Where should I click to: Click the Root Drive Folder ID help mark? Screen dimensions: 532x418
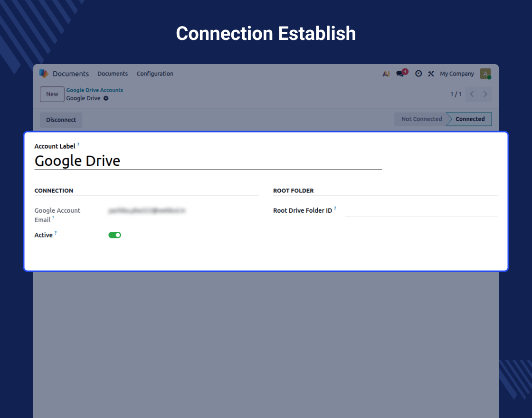click(x=335, y=209)
